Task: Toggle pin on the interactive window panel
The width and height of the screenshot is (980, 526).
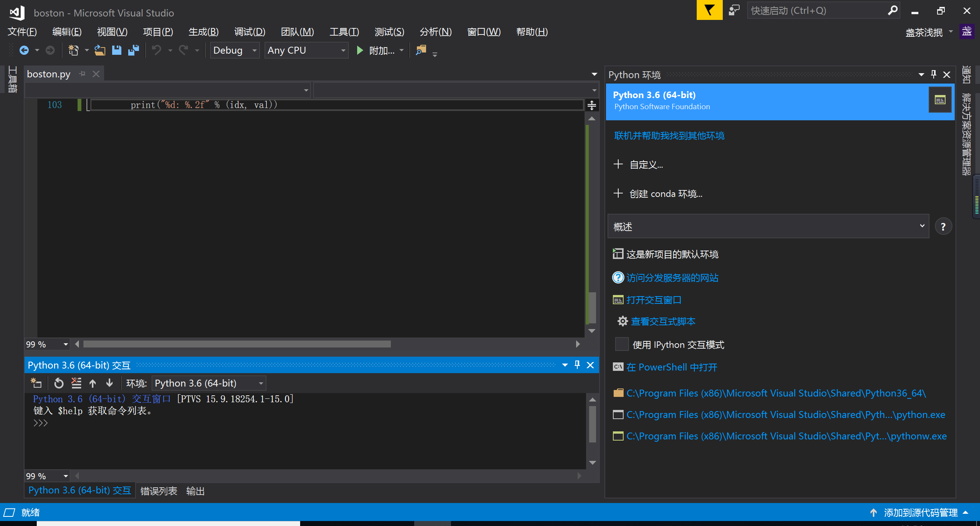Action: coord(577,365)
